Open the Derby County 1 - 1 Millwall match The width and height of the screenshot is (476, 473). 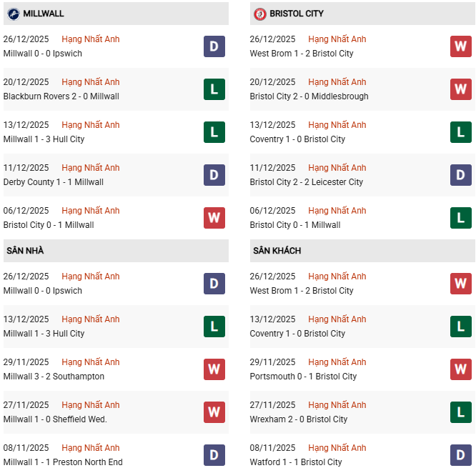[54, 182]
